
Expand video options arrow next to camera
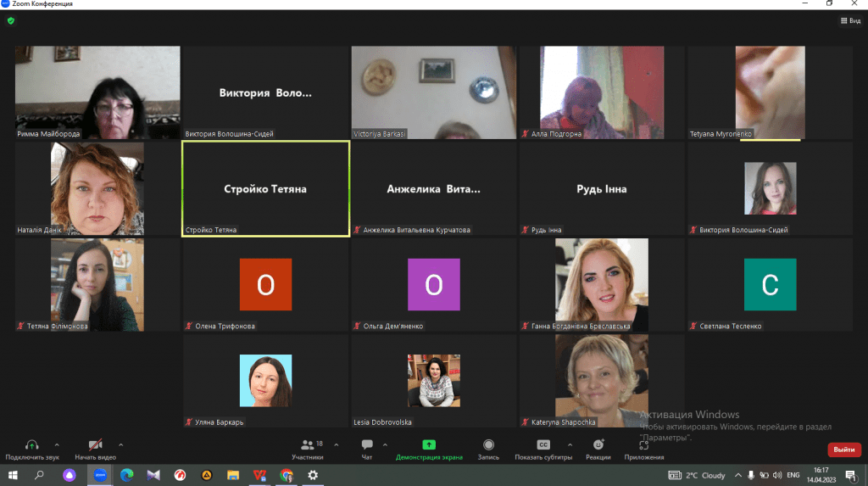121,444
